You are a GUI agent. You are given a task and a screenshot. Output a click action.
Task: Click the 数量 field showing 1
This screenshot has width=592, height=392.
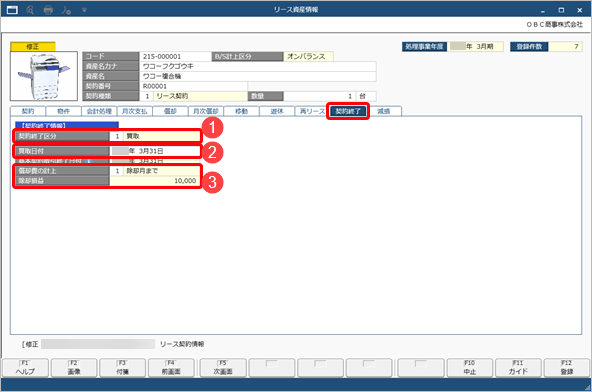coord(319,96)
